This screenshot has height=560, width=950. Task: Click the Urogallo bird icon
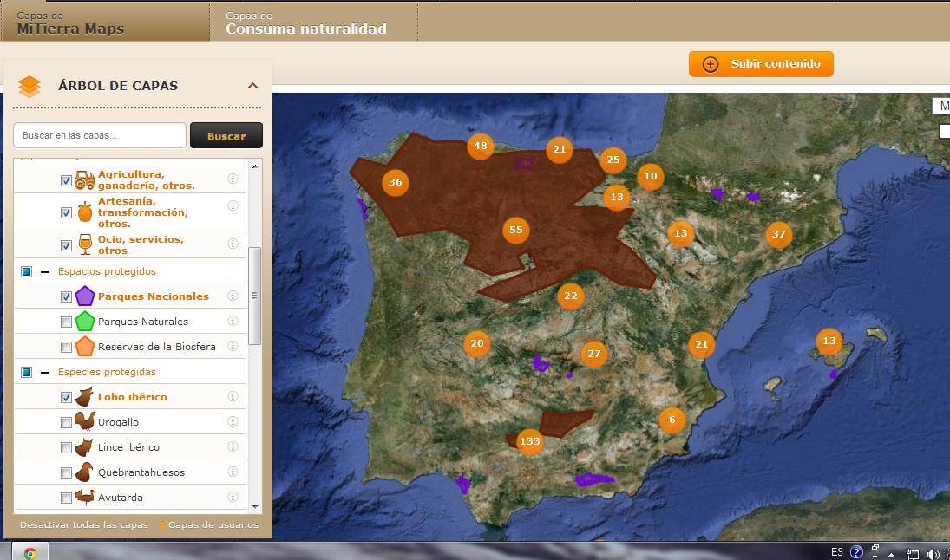(84, 421)
